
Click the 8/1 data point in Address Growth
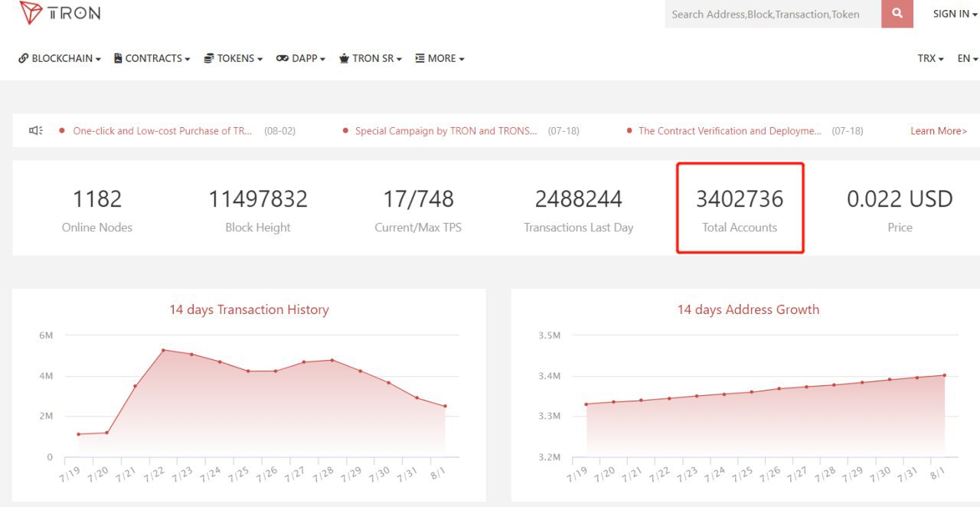(x=945, y=375)
